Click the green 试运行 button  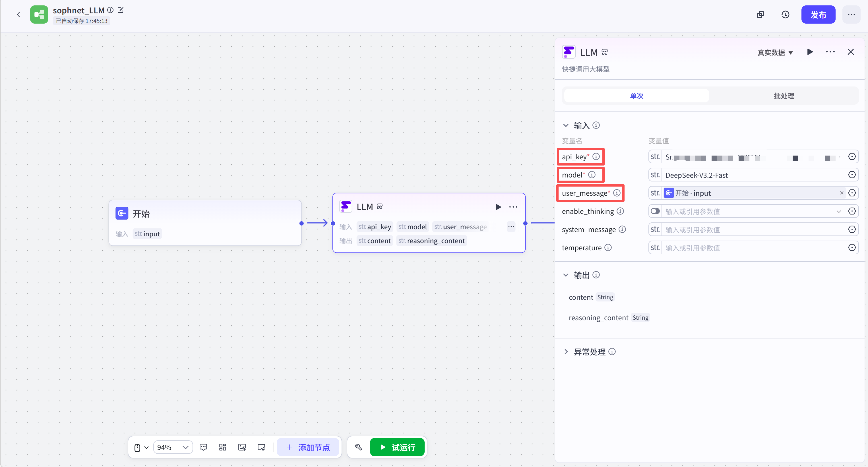(397, 447)
